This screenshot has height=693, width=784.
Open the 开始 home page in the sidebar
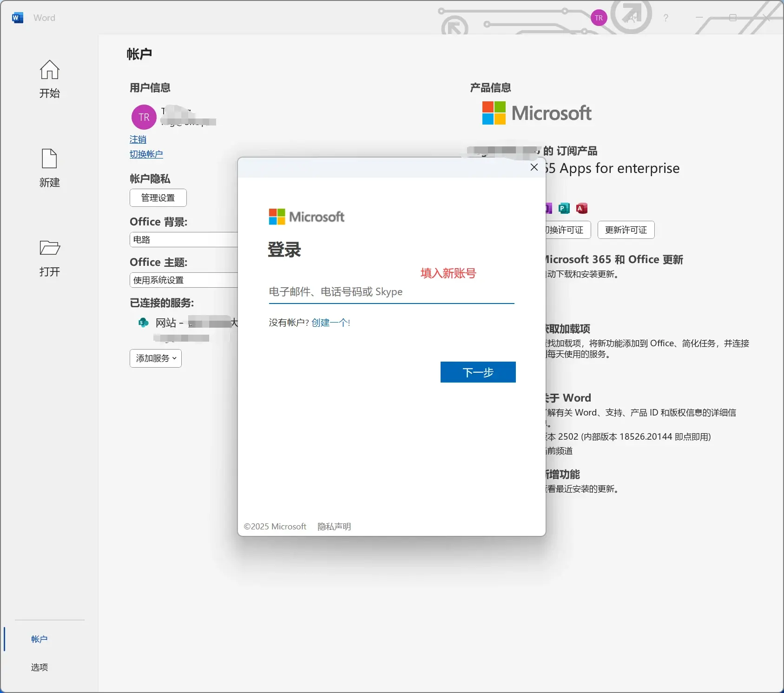[49, 79]
